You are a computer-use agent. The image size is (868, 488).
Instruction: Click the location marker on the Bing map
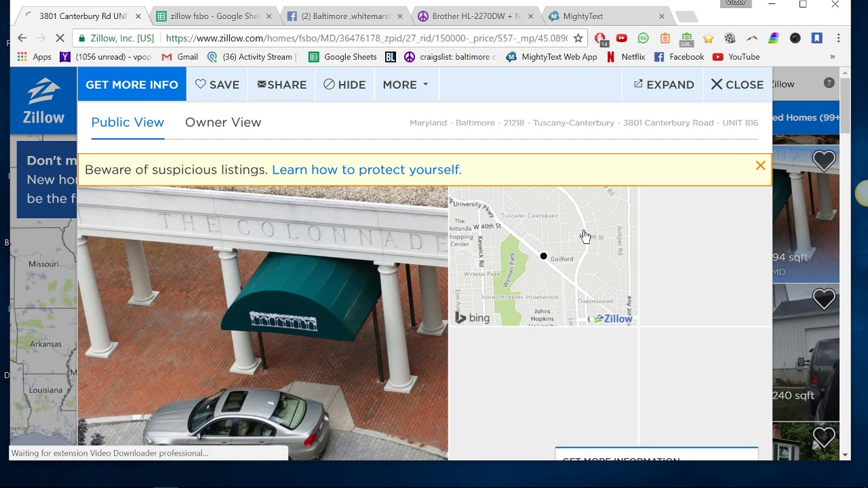pos(543,256)
